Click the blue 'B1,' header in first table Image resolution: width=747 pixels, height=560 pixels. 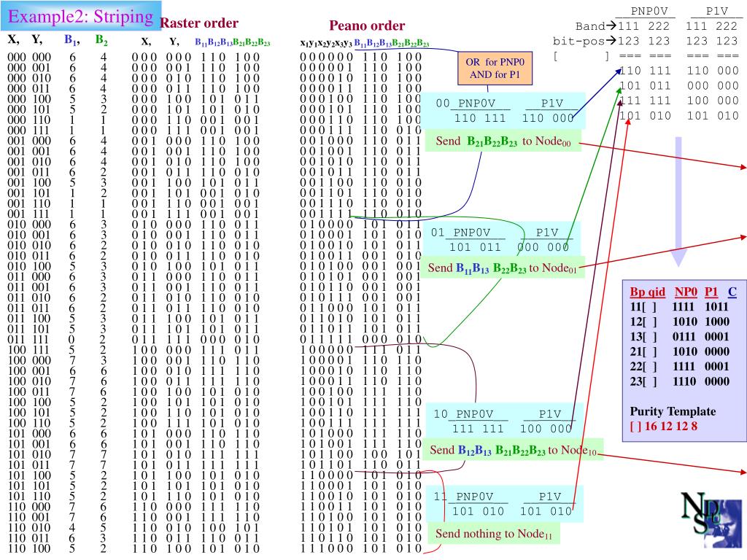tap(72, 40)
